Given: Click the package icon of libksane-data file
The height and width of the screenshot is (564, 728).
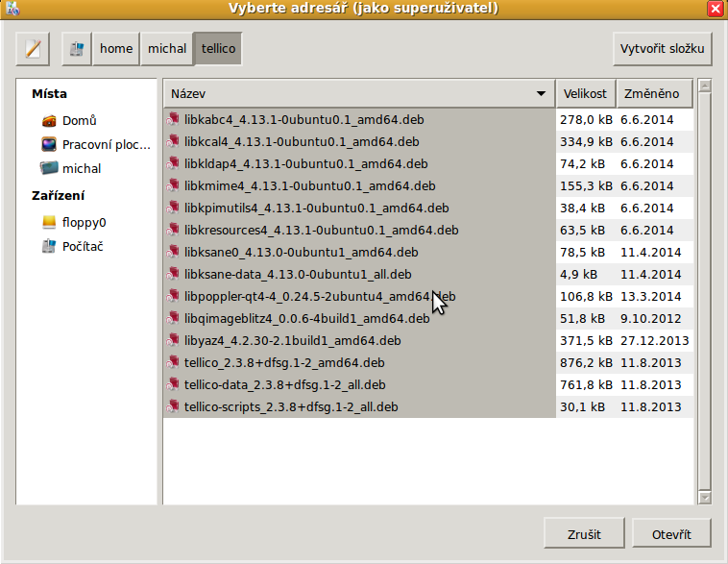Looking at the screenshot, I should pos(173,274).
